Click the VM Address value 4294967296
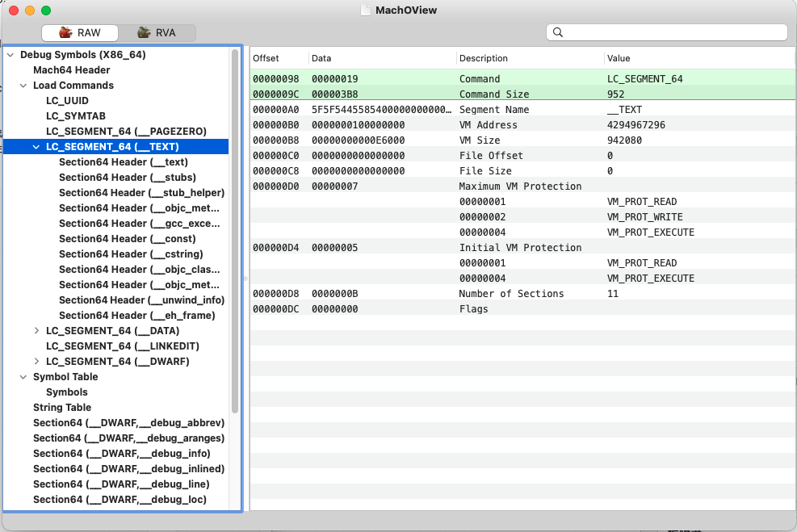This screenshot has width=797, height=532. click(x=636, y=125)
